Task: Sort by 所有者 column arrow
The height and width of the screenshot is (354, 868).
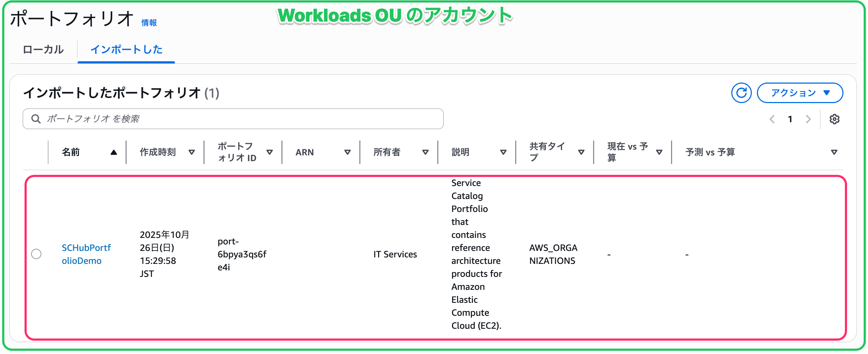Action: coord(425,152)
